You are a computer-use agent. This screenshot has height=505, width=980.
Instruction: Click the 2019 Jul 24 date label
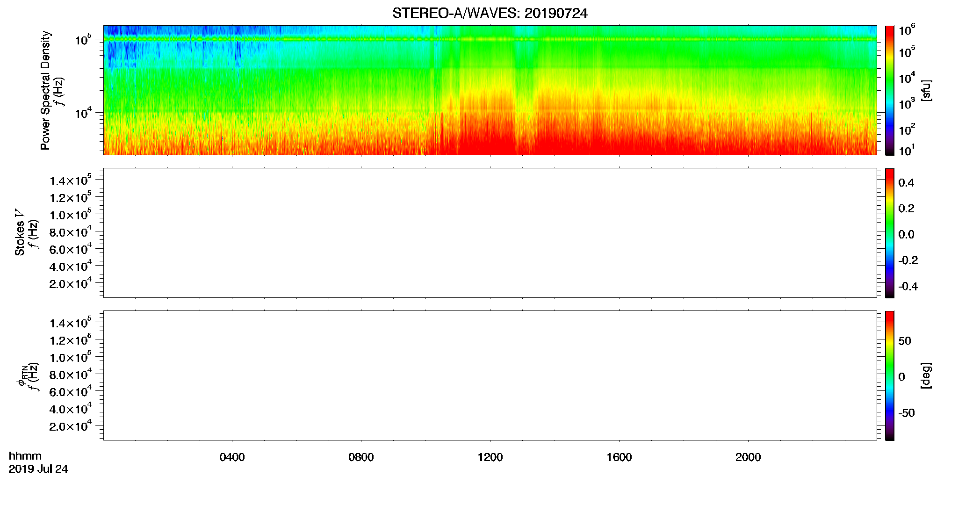point(38,469)
